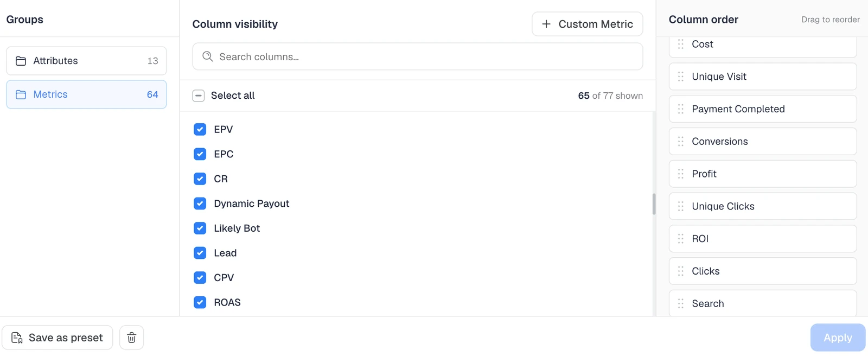868x356 pixels.
Task: Disable the Likely Bot column
Action: click(x=200, y=228)
